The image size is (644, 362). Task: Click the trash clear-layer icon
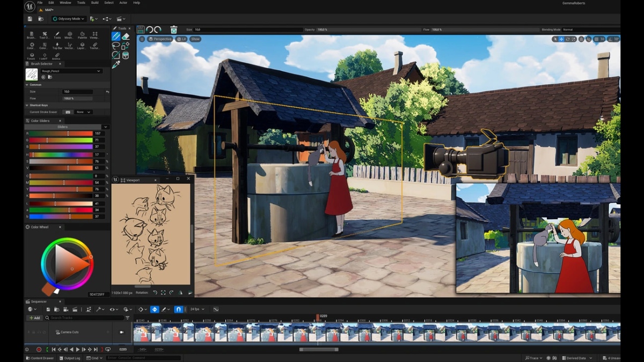pos(173,29)
